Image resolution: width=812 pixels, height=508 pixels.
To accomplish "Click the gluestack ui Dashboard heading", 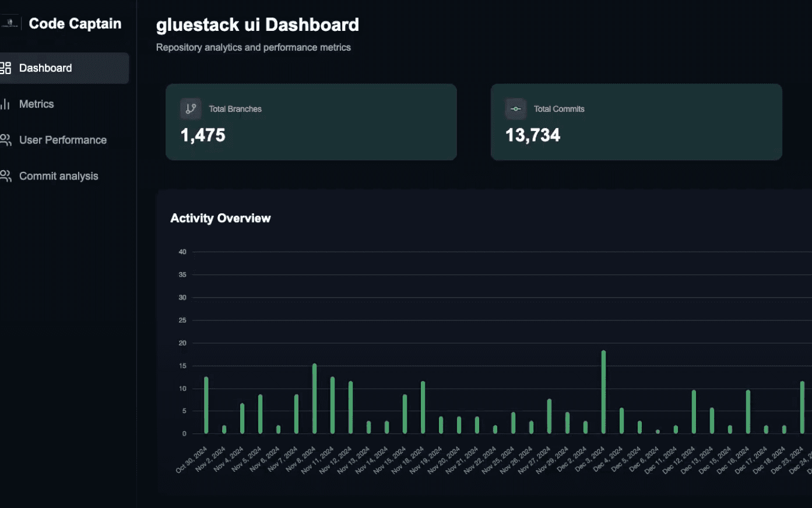I will click(x=258, y=25).
